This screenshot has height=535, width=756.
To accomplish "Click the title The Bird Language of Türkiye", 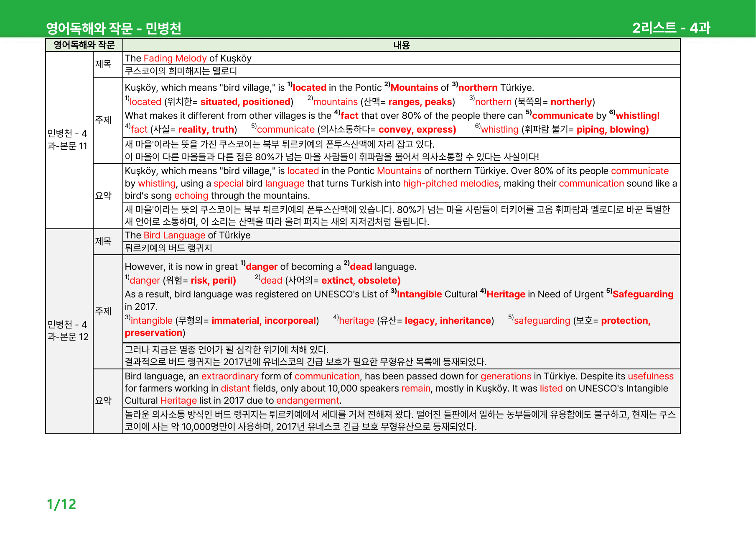I will pyautogui.click(x=188, y=235).
